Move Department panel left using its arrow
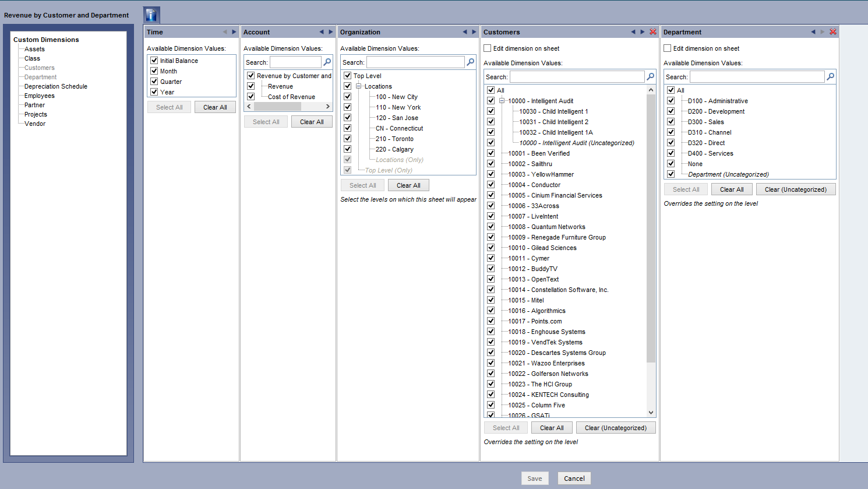 [x=813, y=32]
